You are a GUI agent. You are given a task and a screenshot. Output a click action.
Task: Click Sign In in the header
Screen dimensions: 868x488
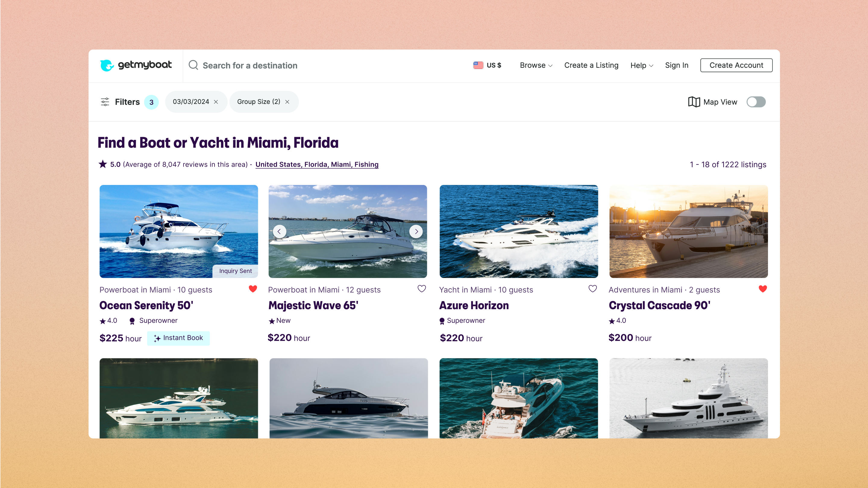click(676, 65)
